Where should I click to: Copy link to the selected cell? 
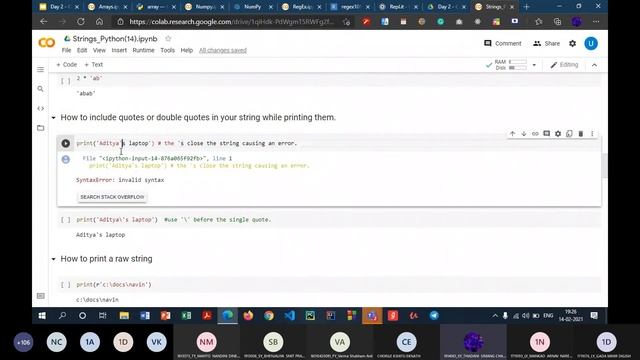[535, 134]
